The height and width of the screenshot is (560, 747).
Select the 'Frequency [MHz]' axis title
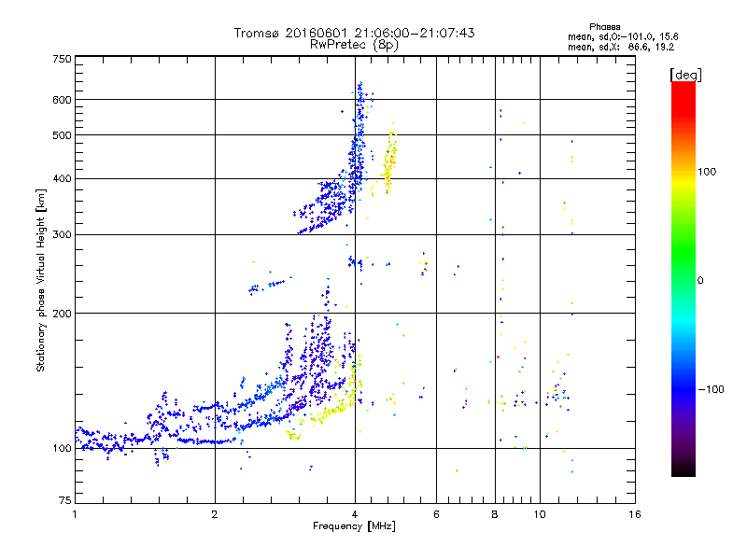coord(354,526)
